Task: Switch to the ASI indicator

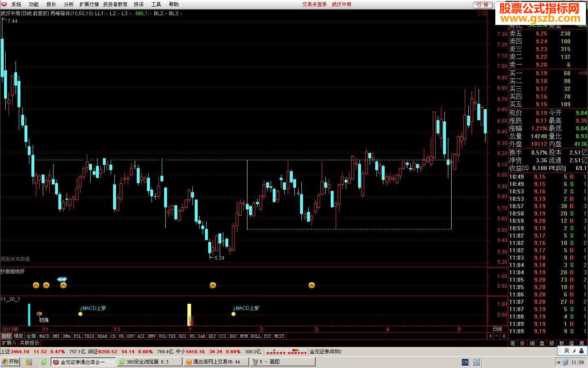Action: coord(141,336)
